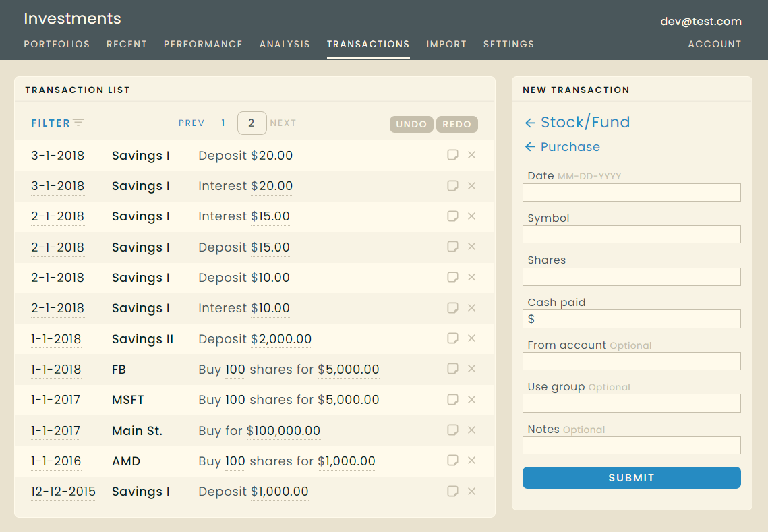Jump to page 1 of transactions
The image size is (768, 532).
pos(223,123)
